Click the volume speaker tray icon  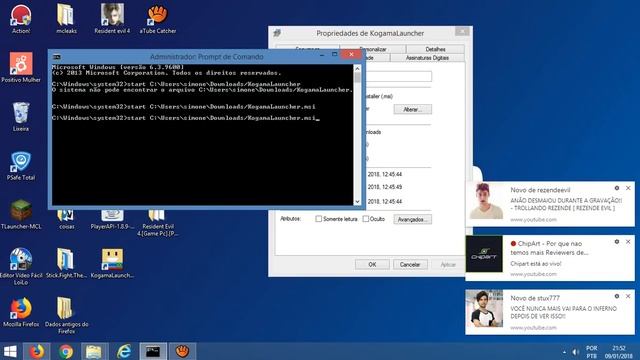(576, 352)
